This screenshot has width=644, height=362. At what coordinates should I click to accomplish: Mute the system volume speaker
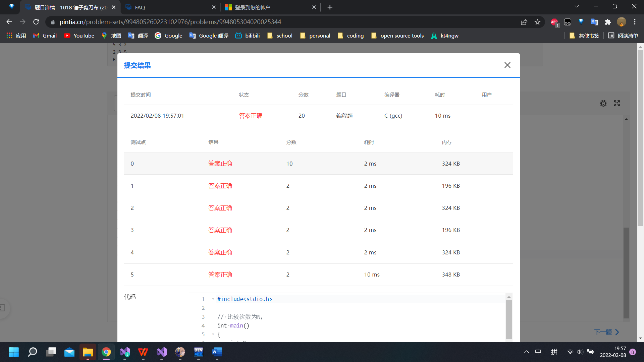(580, 352)
